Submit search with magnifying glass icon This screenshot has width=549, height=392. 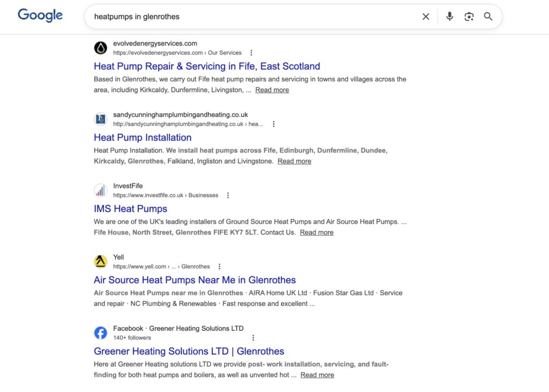[x=488, y=17]
